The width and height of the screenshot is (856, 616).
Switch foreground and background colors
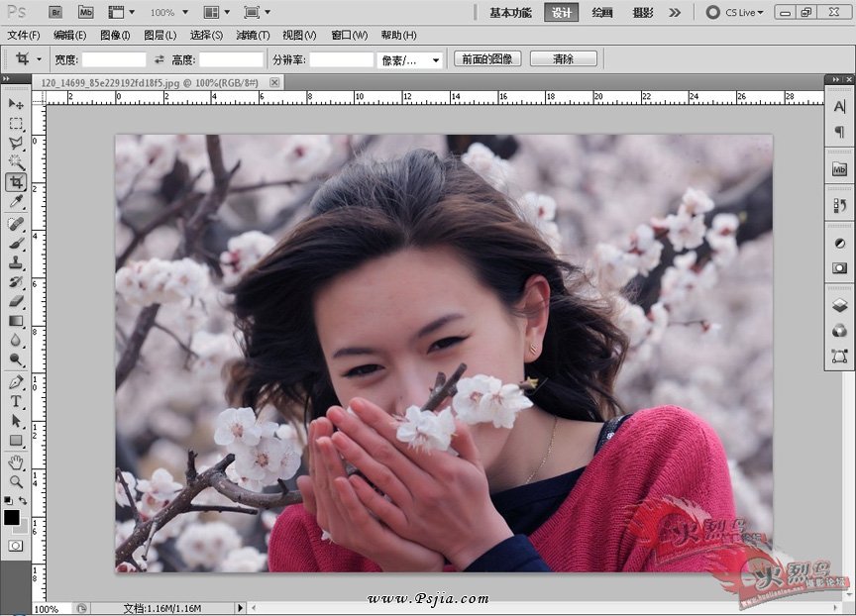coord(23,501)
